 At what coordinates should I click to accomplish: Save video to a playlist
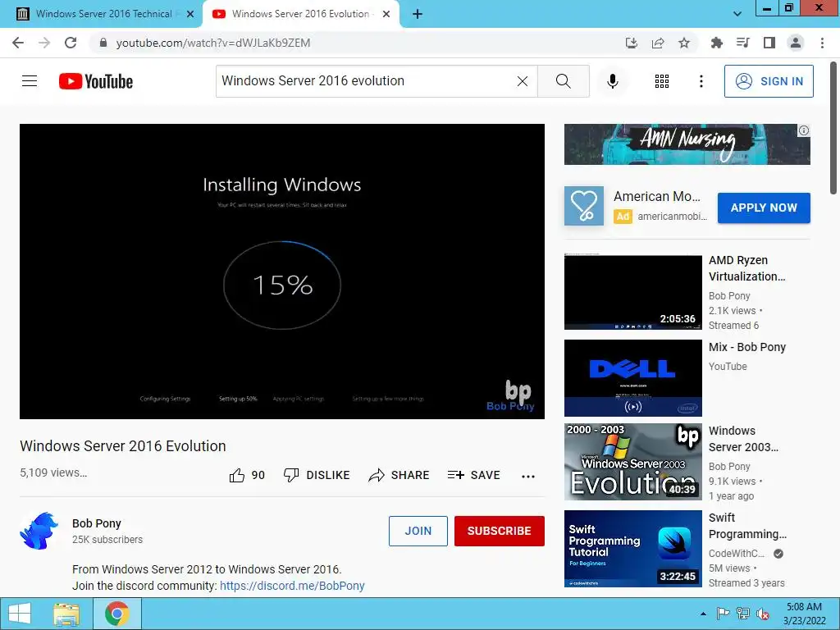473,475
